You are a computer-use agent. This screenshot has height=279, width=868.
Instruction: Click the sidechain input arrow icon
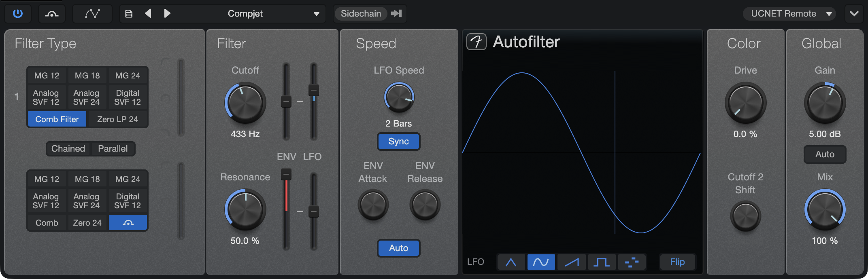[396, 14]
